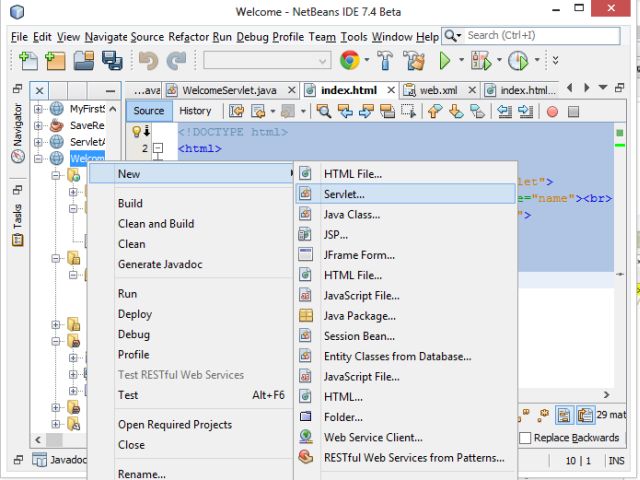
Task: Click Previous Bookmark icon
Action: point(435,111)
